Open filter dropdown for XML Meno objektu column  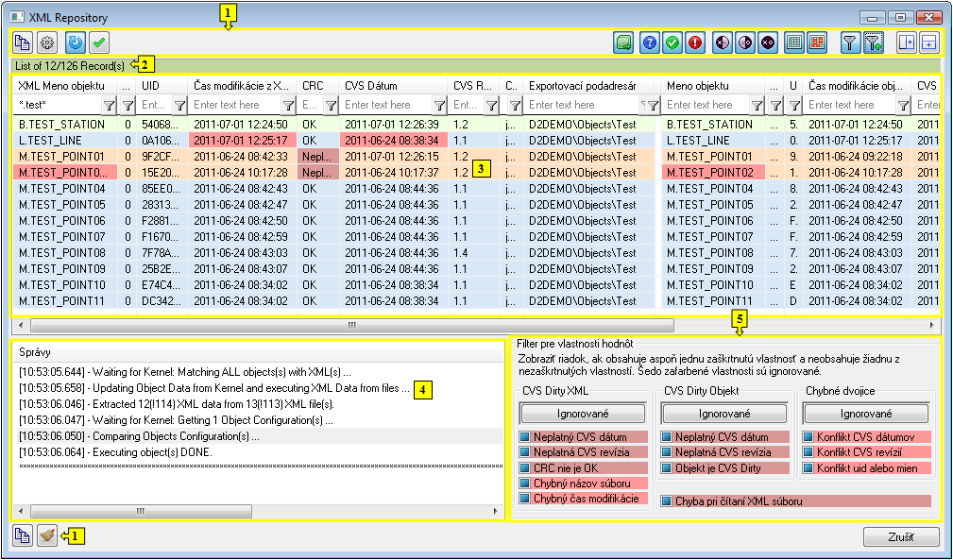coord(109,105)
